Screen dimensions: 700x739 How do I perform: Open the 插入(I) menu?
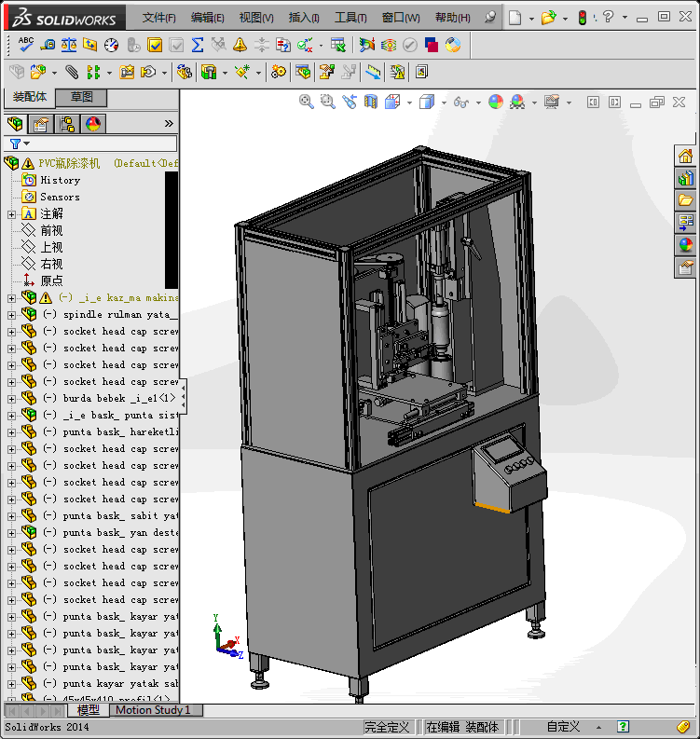pos(303,18)
